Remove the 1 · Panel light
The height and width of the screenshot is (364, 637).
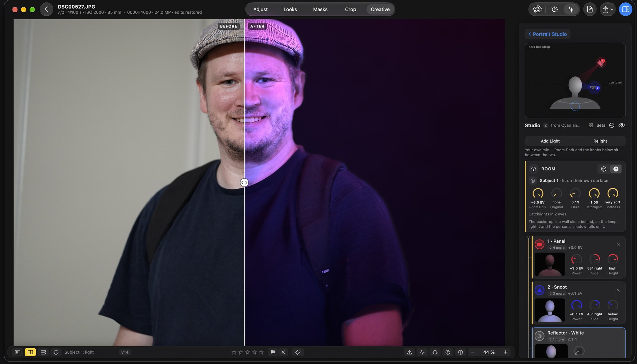click(x=618, y=244)
